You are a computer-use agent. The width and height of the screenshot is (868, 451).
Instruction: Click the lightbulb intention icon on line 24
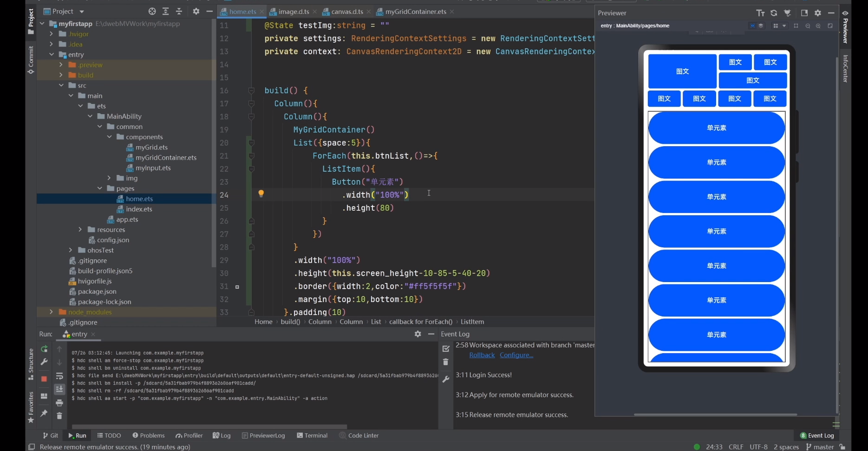pos(261,194)
